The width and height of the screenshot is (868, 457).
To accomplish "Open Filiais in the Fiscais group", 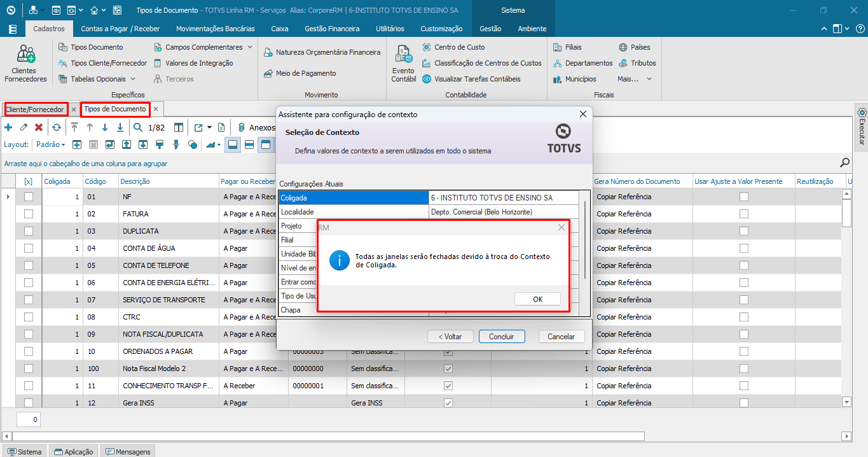I will point(567,47).
